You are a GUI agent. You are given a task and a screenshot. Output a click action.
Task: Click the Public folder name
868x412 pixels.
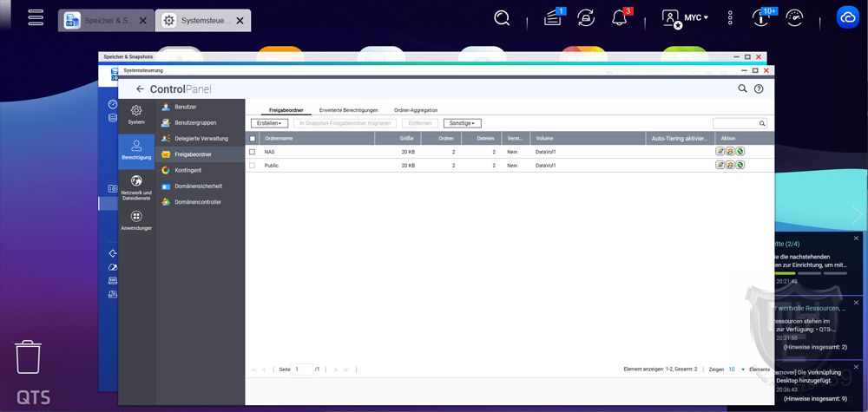(271, 166)
